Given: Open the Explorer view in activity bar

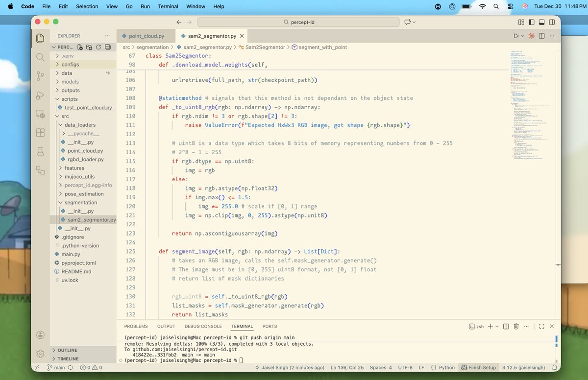Looking at the screenshot, I should point(40,38).
